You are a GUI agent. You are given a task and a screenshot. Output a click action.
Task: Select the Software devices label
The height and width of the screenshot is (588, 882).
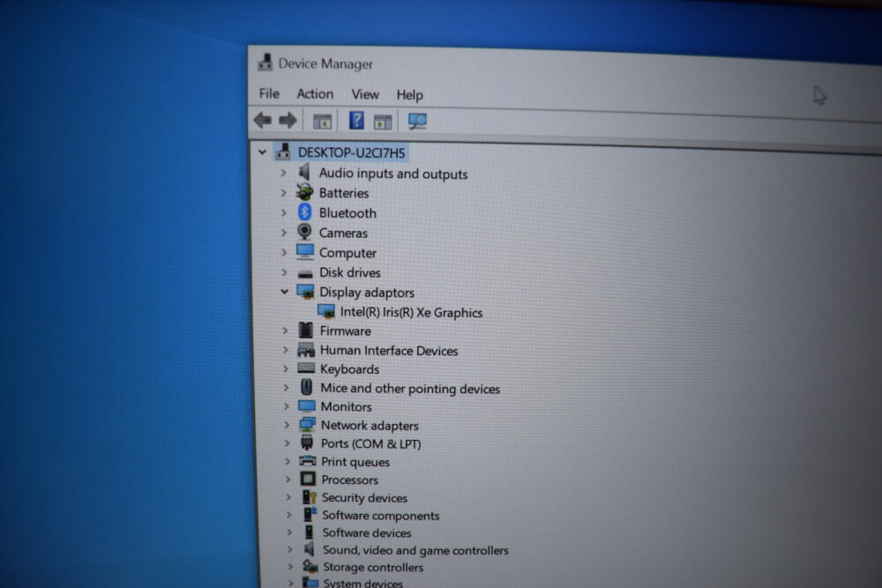[367, 532]
